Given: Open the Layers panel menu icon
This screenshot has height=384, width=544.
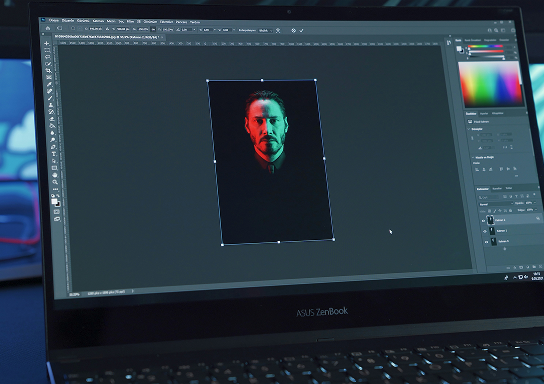Looking at the screenshot, I should [x=539, y=187].
